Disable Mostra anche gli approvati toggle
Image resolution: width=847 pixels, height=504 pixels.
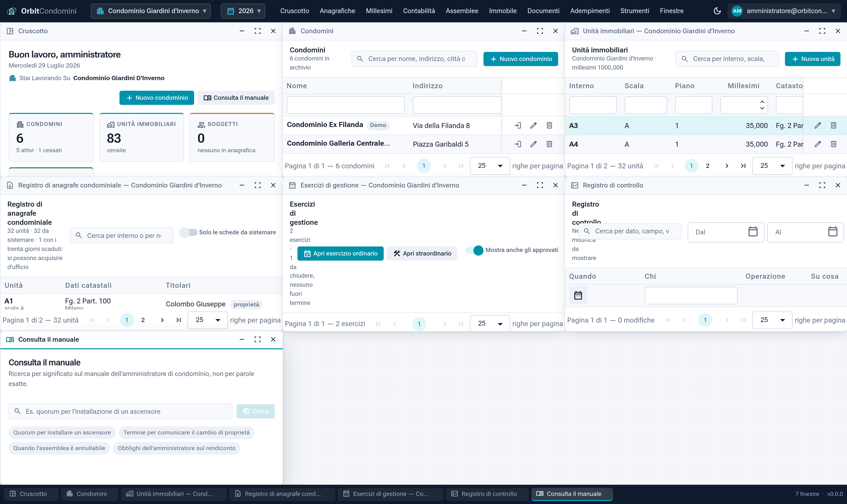474,250
